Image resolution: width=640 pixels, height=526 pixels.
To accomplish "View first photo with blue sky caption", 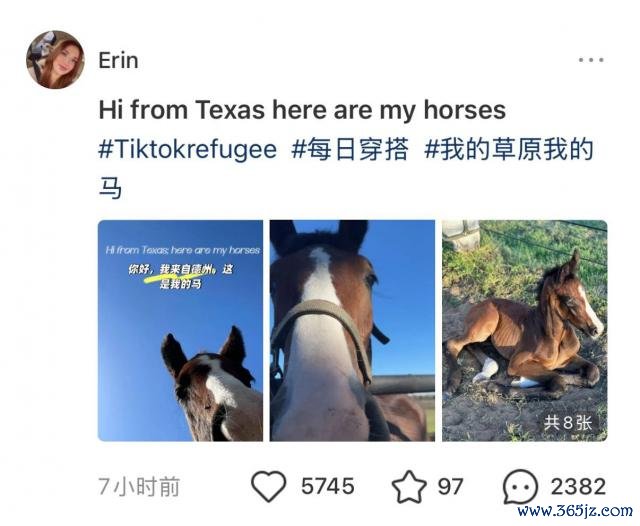I will click(180, 331).
